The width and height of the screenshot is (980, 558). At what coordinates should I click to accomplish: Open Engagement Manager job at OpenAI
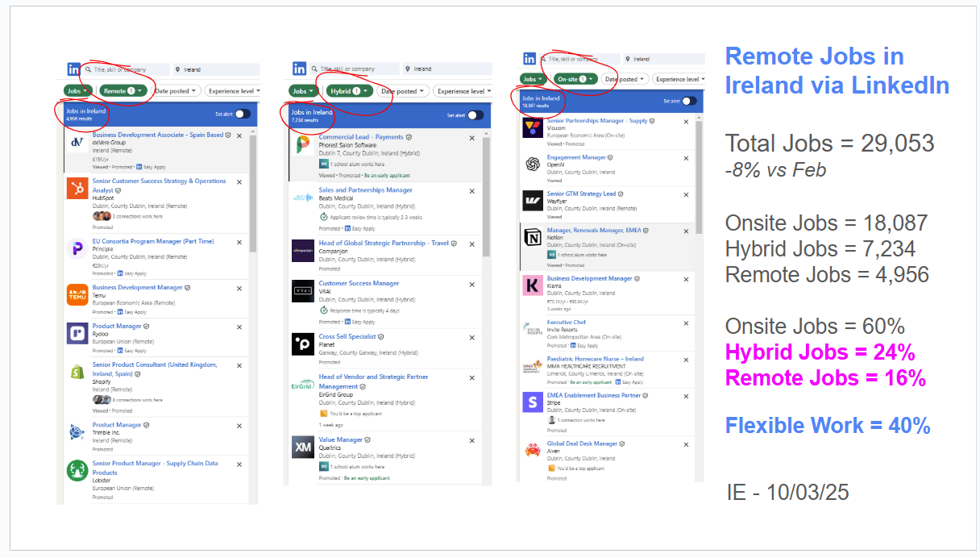[x=576, y=157]
